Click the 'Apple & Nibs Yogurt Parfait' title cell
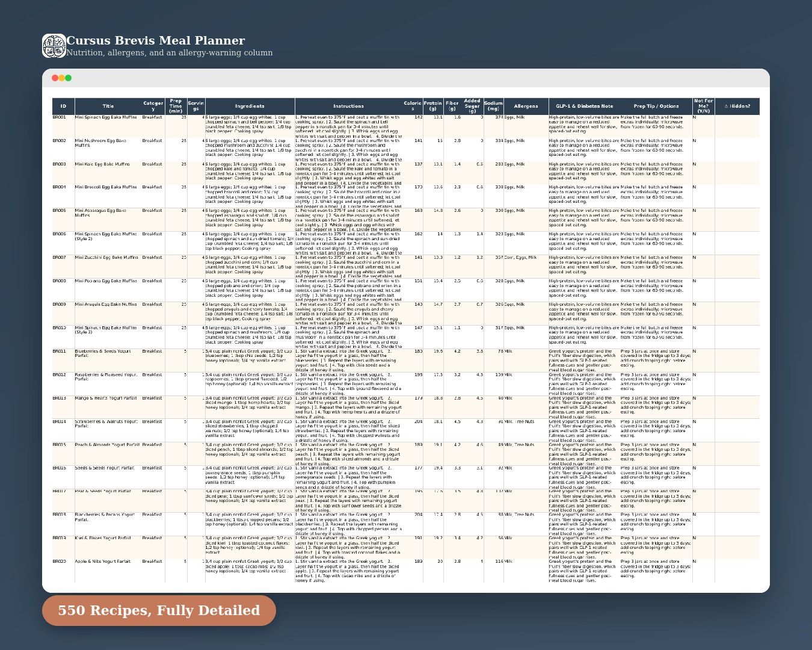This screenshot has width=812, height=650. [108, 571]
